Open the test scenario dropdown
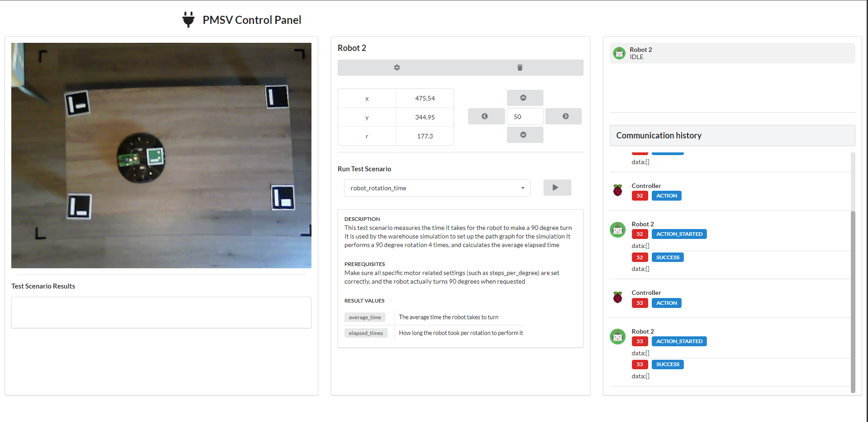This screenshot has height=422, width=868. point(522,188)
